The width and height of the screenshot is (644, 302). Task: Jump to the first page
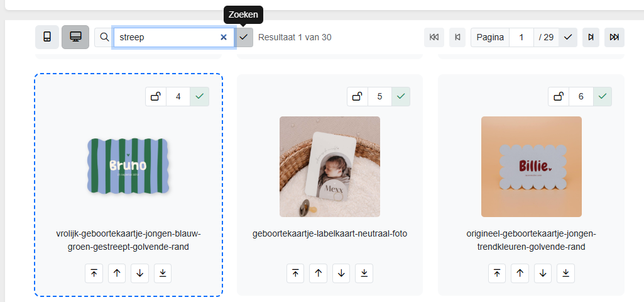point(434,37)
